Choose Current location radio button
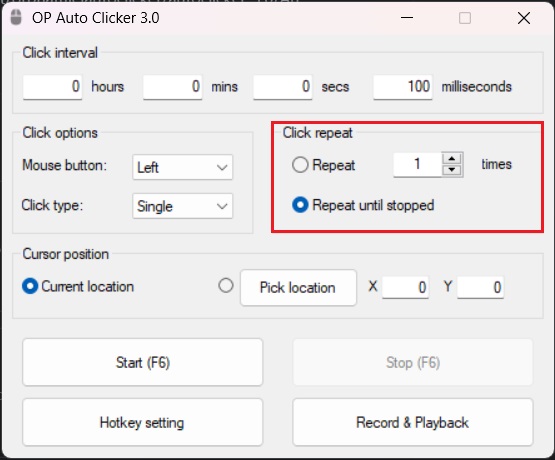 [30, 286]
